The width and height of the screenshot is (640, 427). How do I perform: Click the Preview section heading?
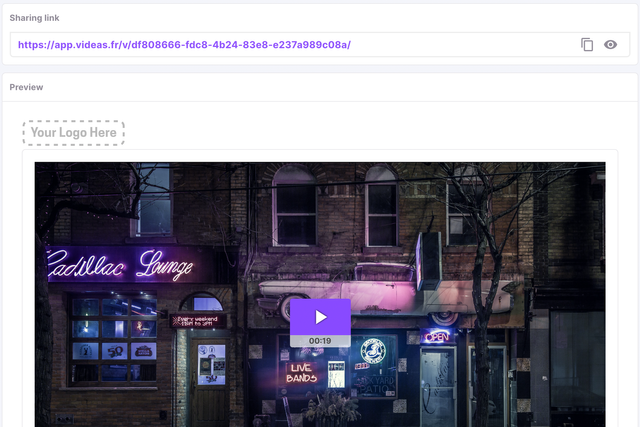coord(26,87)
